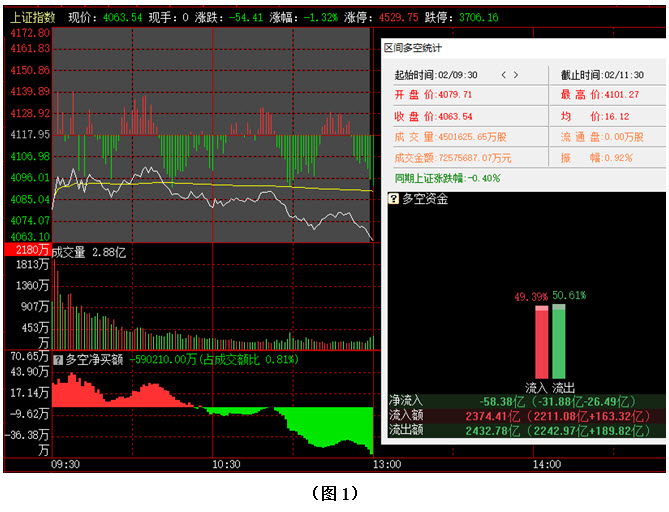Select the 上证指数 title label
This screenshot has height=512, width=669.
click(31, 18)
